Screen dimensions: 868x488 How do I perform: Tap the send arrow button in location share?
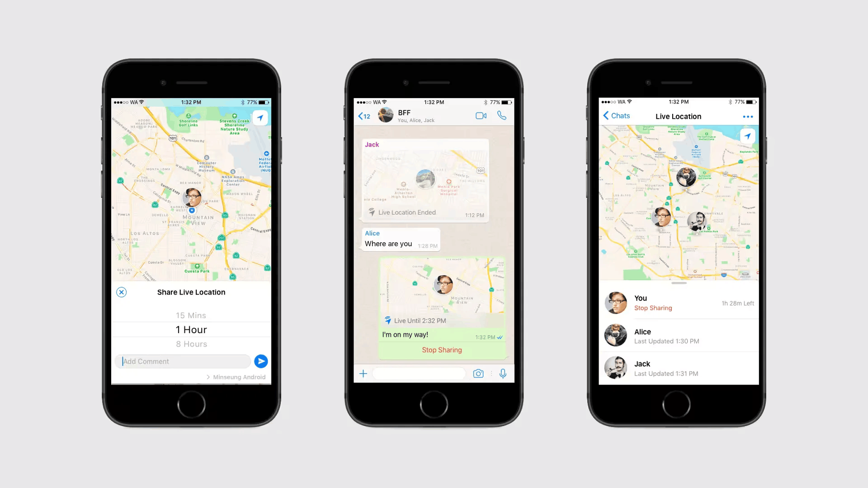(260, 361)
